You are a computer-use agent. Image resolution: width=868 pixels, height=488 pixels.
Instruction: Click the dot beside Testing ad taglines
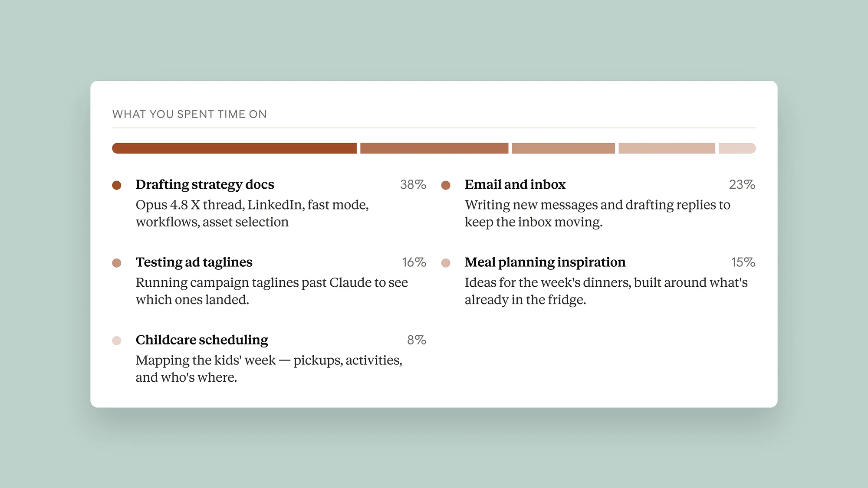116,263
